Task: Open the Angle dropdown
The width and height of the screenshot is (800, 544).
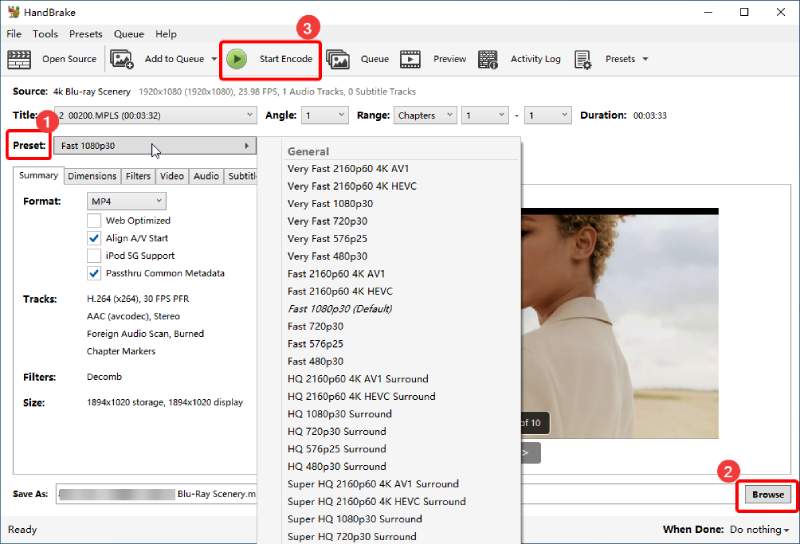Action: pos(324,115)
